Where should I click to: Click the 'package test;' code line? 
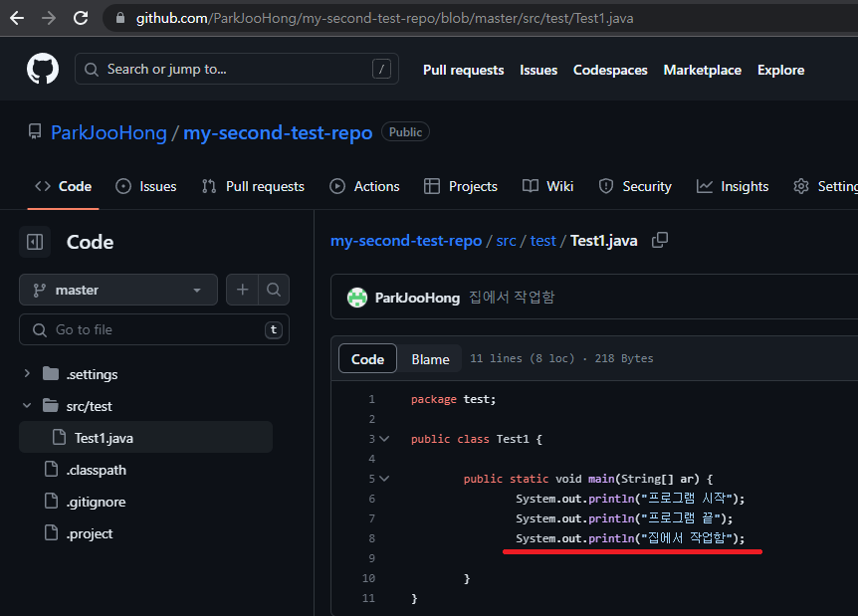click(453, 399)
